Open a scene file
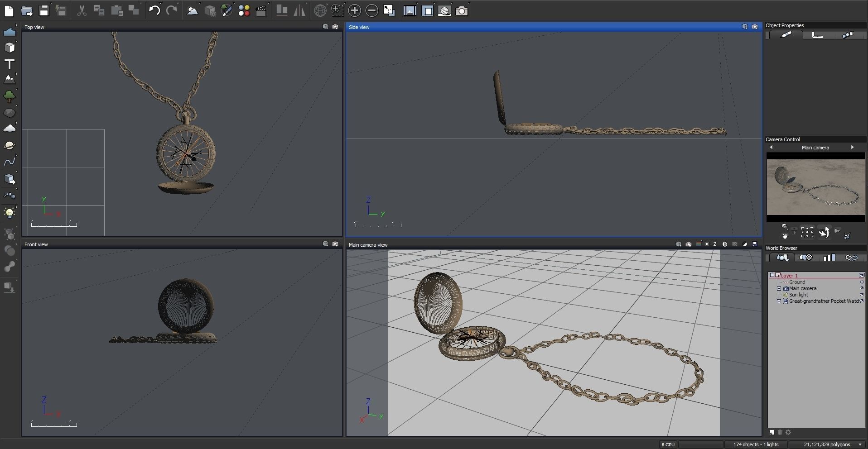The image size is (868, 449). click(27, 10)
